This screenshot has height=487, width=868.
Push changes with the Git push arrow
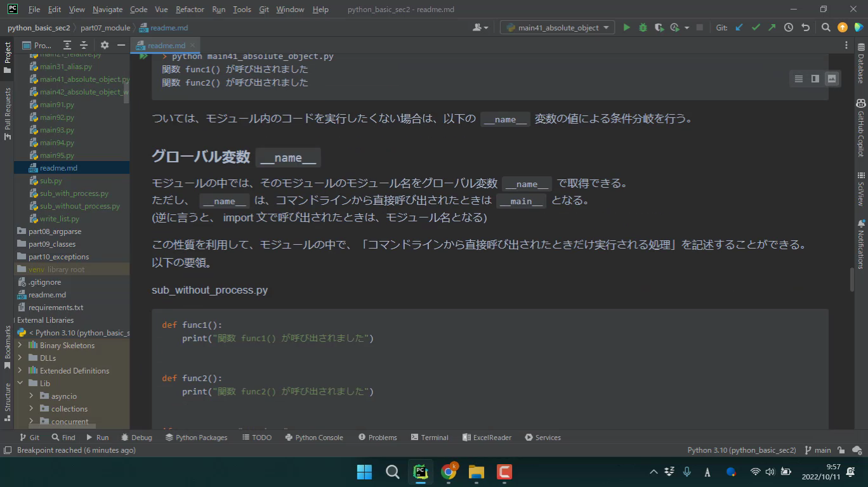click(772, 27)
